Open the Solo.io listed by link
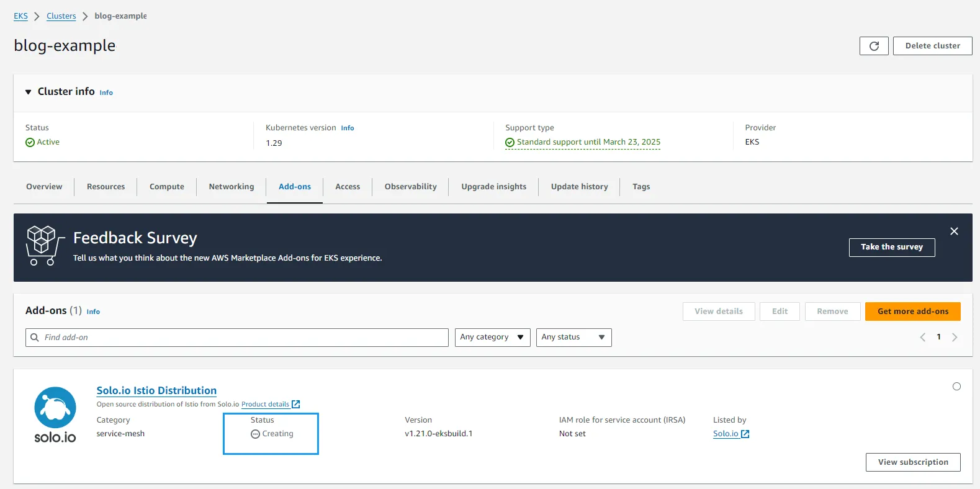Viewport: 980px width, 489px height. pyautogui.click(x=726, y=434)
